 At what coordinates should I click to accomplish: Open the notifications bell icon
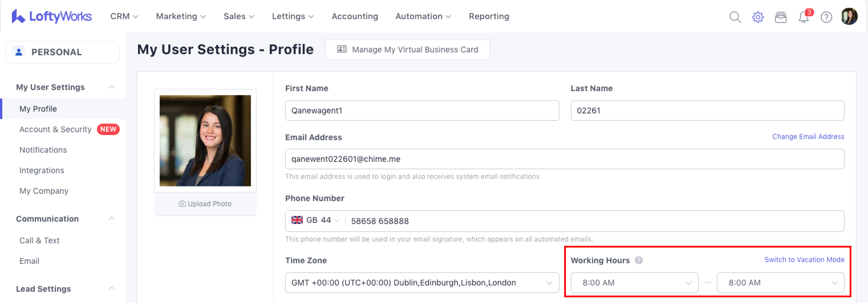(x=803, y=17)
